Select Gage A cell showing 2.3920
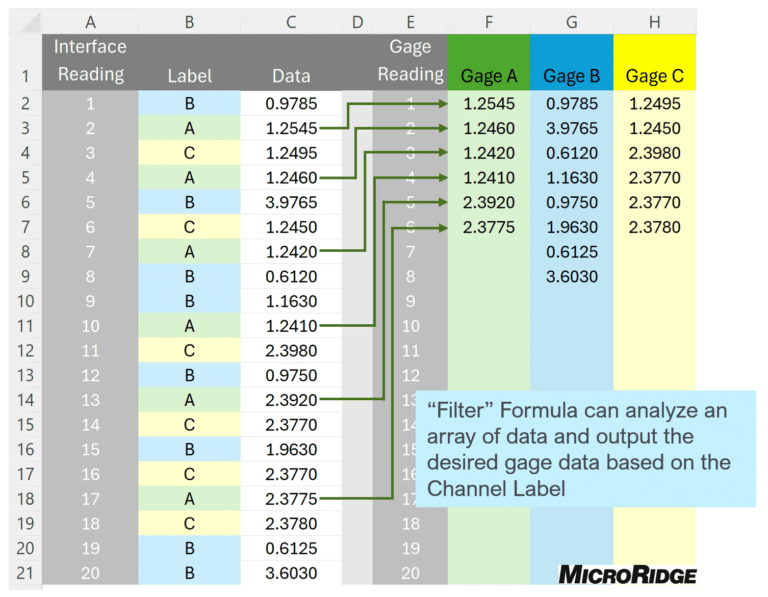 click(488, 203)
